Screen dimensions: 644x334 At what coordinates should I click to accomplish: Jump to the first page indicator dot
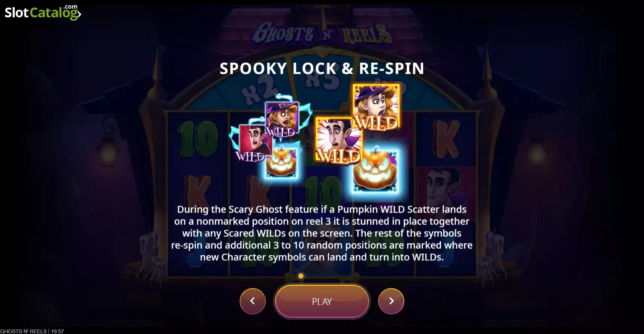click(294, 276)
